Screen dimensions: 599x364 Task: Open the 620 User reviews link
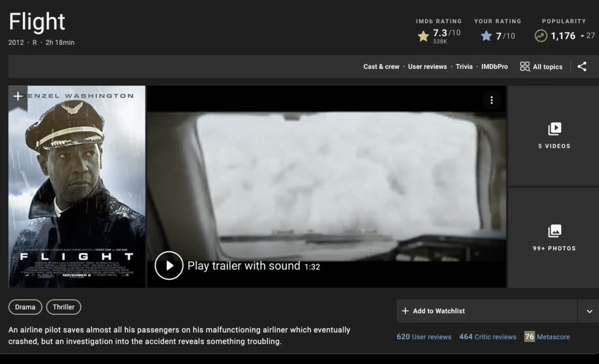(x=424, y=337)
